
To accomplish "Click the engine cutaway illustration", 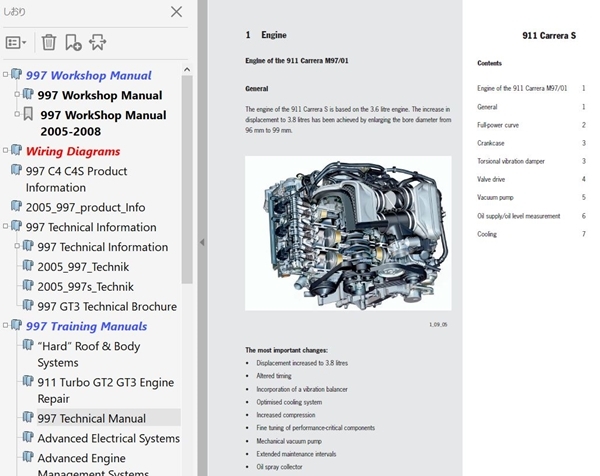I will click(348, 233).
